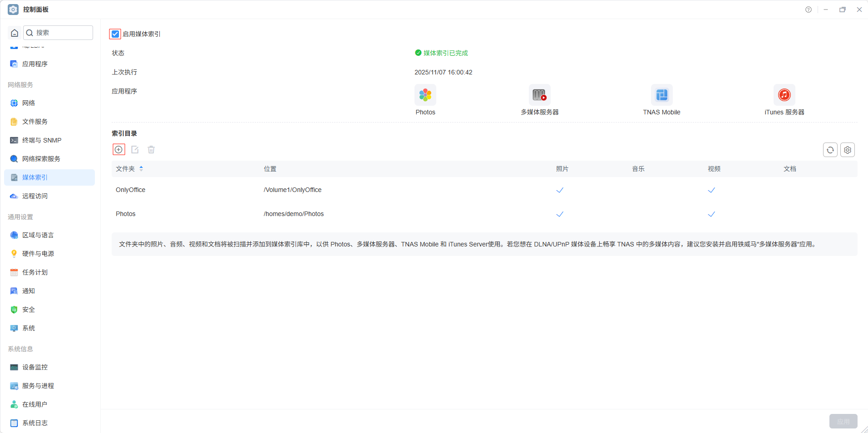
Task: Open 应用程序 menu item in sidebar
Action: click(49, 64)
